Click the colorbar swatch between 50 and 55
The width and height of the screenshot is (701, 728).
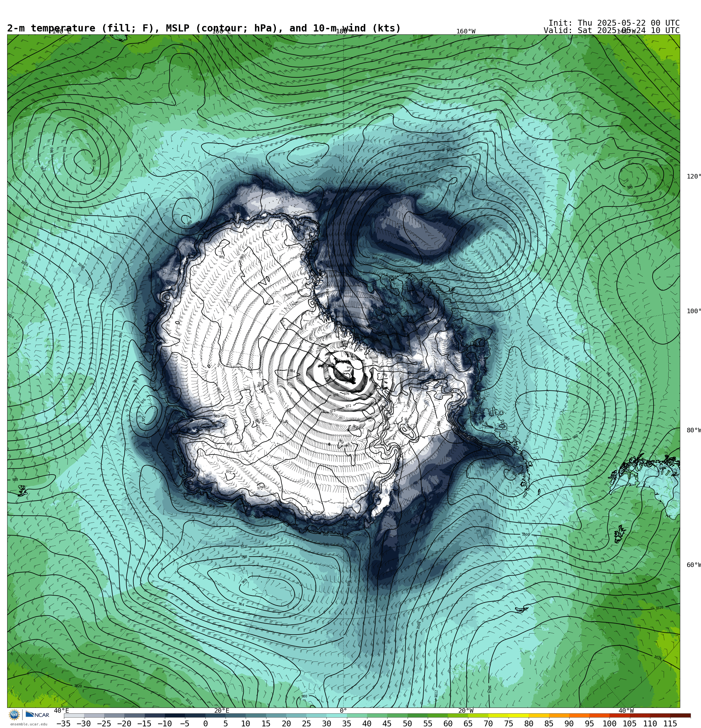coord(418,715)
